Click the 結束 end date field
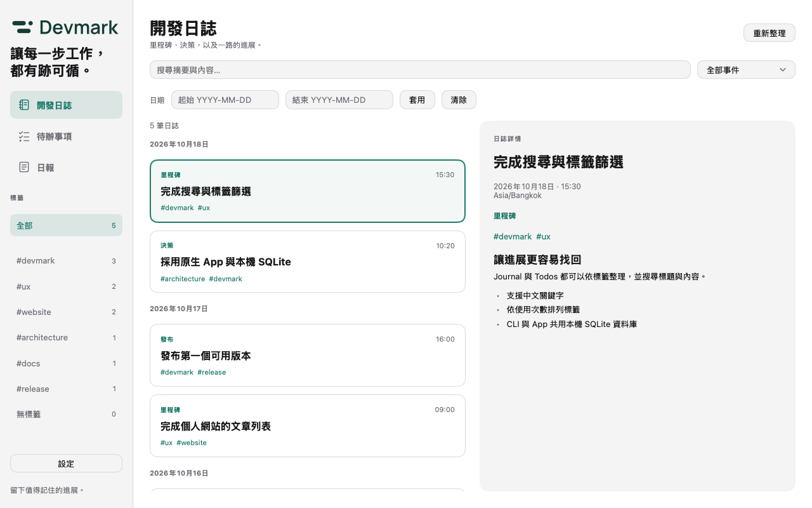Image resolution: width=812 pixels, height=508 pixels. 339,100
